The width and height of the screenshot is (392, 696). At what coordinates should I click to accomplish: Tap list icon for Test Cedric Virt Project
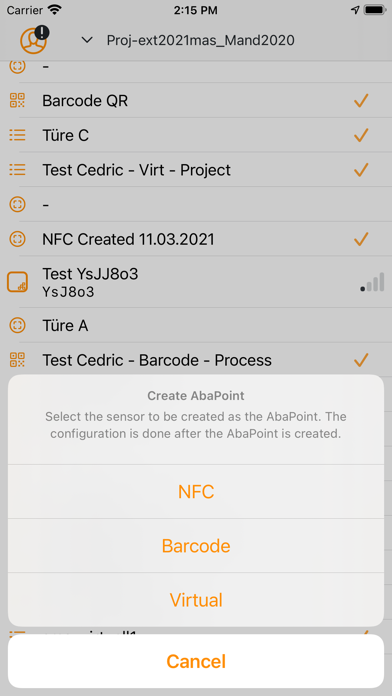point(17,170)
